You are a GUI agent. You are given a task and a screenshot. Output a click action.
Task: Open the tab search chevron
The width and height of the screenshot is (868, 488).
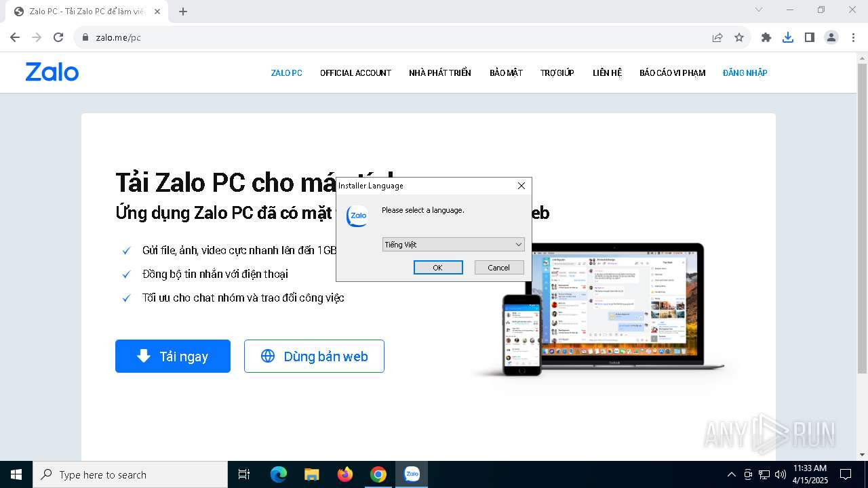tap(759, 9)
